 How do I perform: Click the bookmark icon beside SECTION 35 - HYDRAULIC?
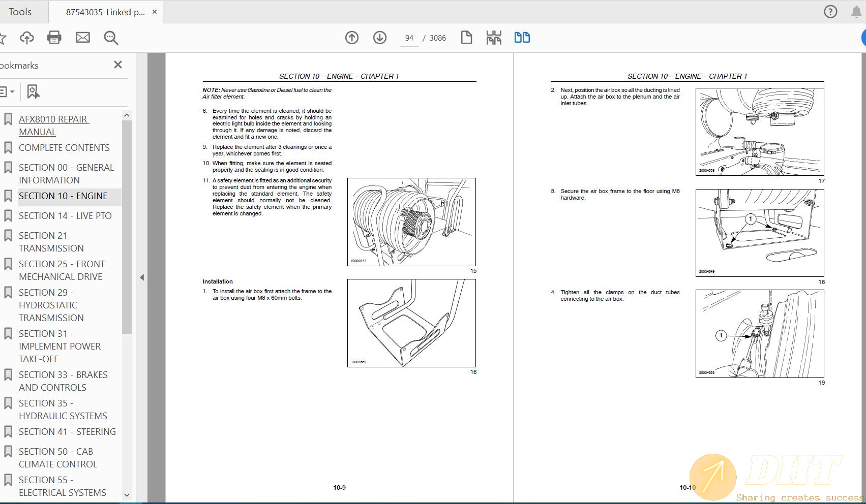[8, 403]
